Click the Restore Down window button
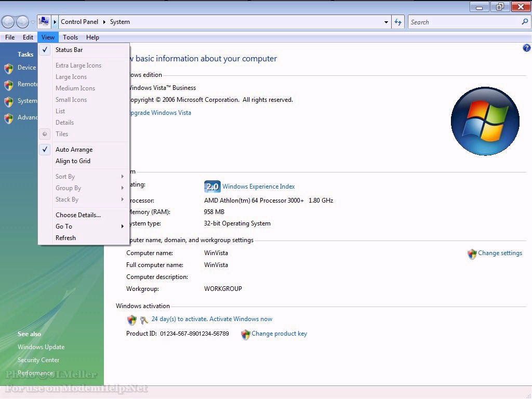 [500, 7]
